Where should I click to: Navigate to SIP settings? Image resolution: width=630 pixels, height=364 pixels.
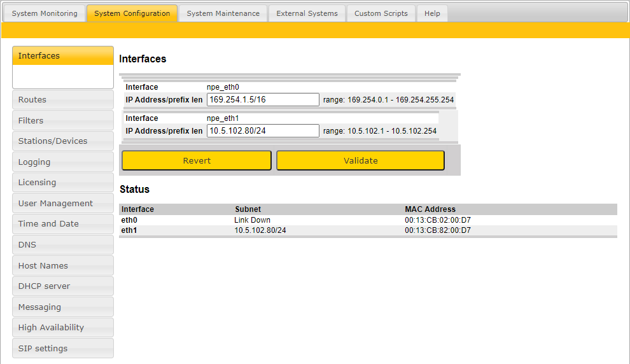pos(62,349)
